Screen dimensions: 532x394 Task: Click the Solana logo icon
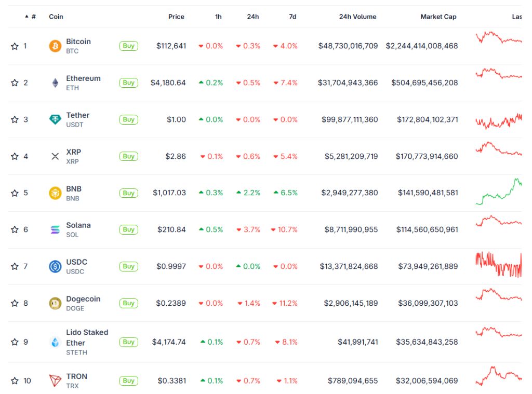pyautogui.click(x=55, y=229)
